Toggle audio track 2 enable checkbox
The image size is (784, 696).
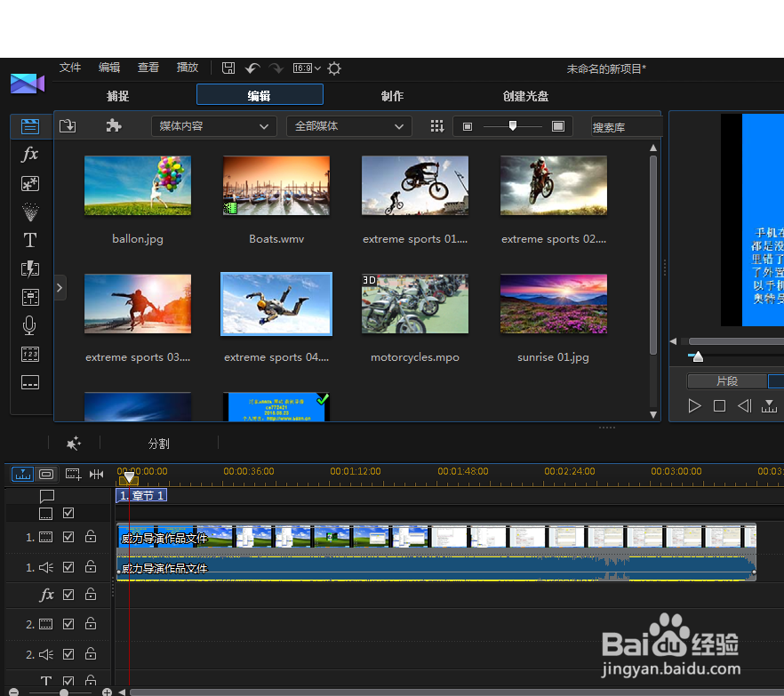click(68, 654)
